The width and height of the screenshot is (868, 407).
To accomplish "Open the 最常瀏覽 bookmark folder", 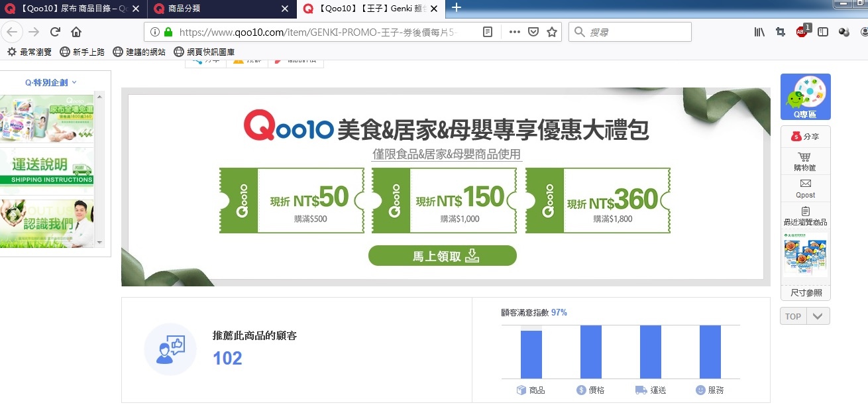I will (29, 52).
